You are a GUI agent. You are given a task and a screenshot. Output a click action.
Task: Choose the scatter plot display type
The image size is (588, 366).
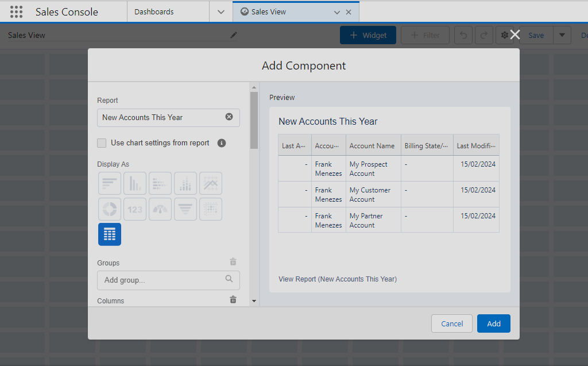pos(211,209)
